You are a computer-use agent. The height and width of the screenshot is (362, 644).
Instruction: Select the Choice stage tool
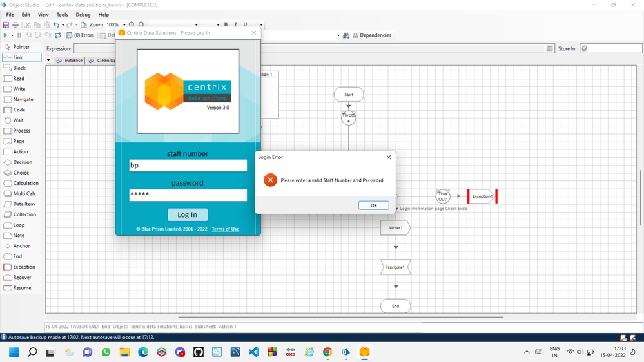(22, 173)
